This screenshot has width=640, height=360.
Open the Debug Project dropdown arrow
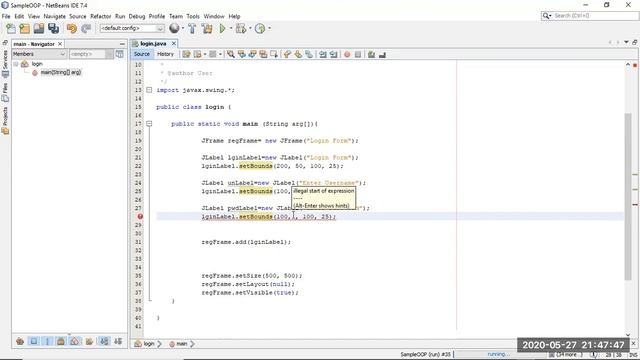click(249, 28)
